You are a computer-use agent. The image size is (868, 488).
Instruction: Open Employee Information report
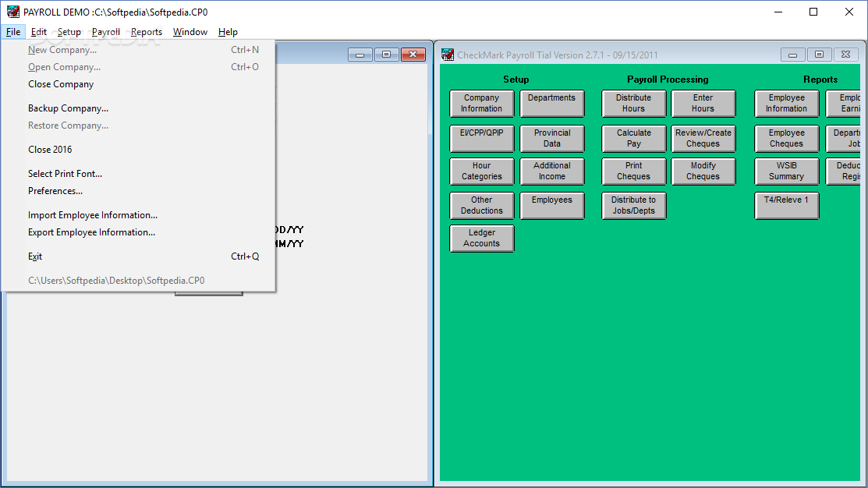coord(787,104)
